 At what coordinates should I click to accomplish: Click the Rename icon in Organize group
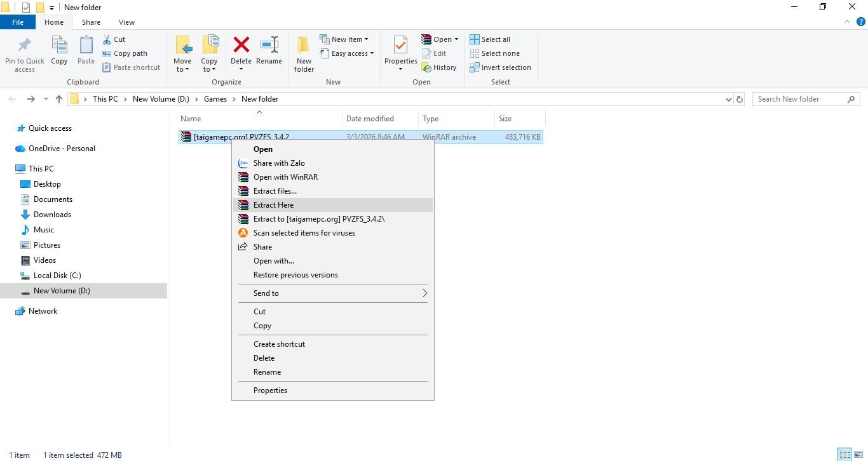(269, 46)
